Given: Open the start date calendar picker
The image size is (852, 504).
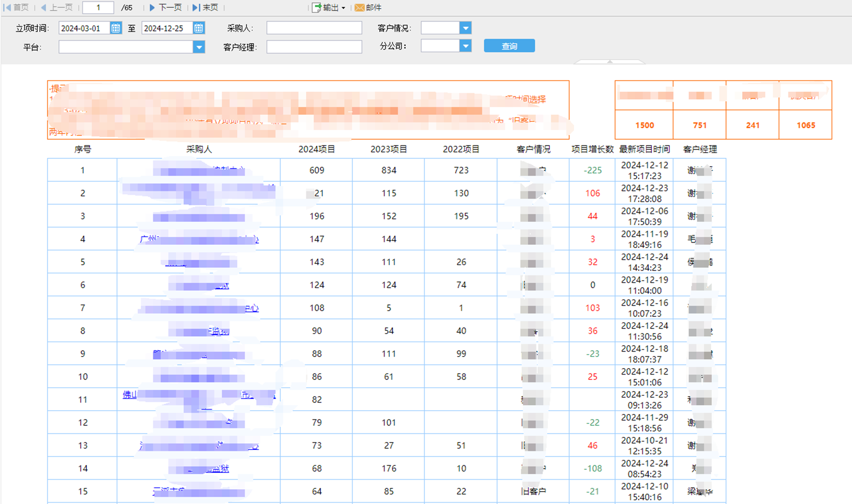Looking at the screenshot, I should (x=116, y=28).
